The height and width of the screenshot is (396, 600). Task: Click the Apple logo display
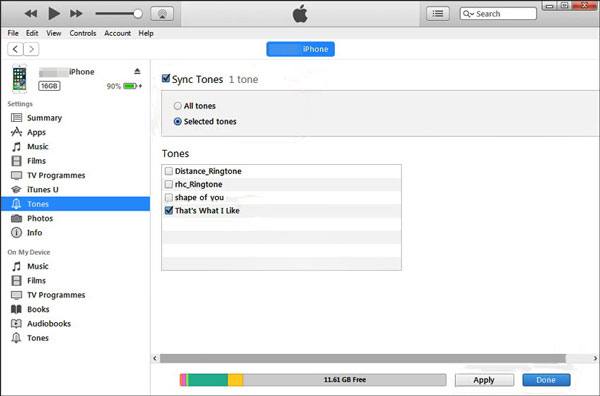pos(300,14)
